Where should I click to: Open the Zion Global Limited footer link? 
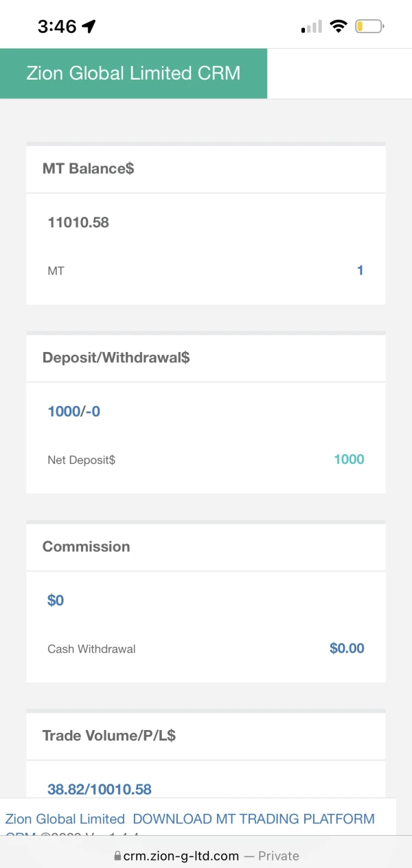click(65, 819)
